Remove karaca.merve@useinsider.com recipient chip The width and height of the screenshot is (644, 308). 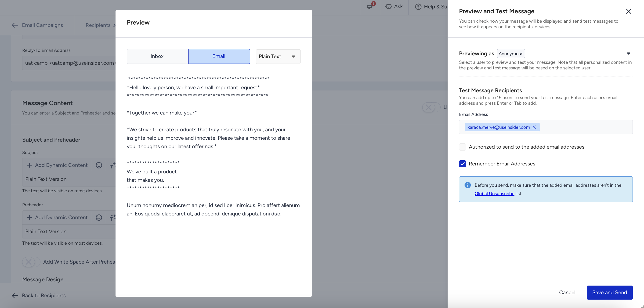click(x=534, y=127)
